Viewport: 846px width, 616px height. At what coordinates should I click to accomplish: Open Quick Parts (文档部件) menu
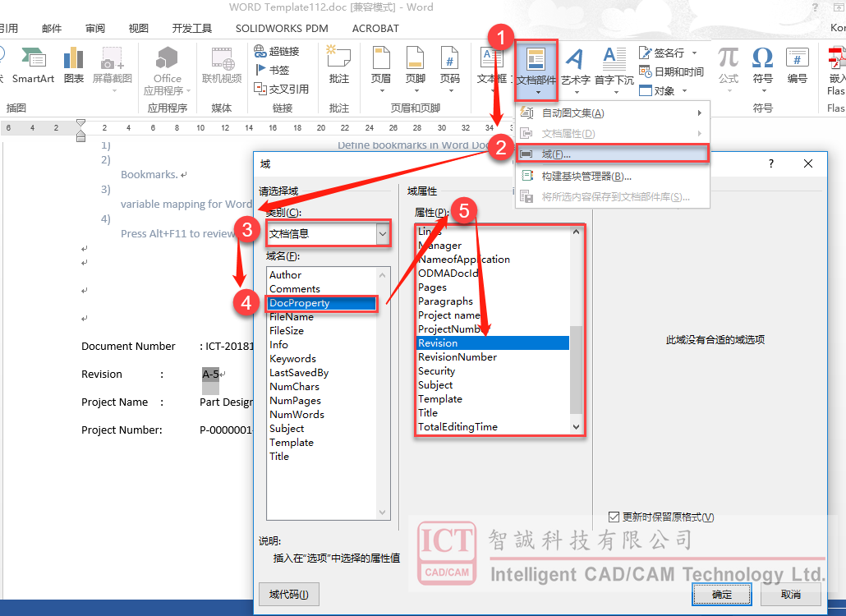pyautogui.click(x=536, y=70)
